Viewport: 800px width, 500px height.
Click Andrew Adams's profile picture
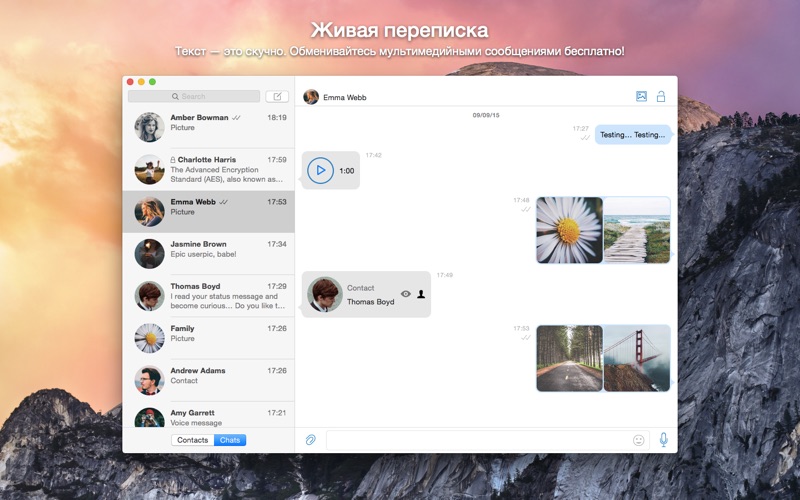149,380
